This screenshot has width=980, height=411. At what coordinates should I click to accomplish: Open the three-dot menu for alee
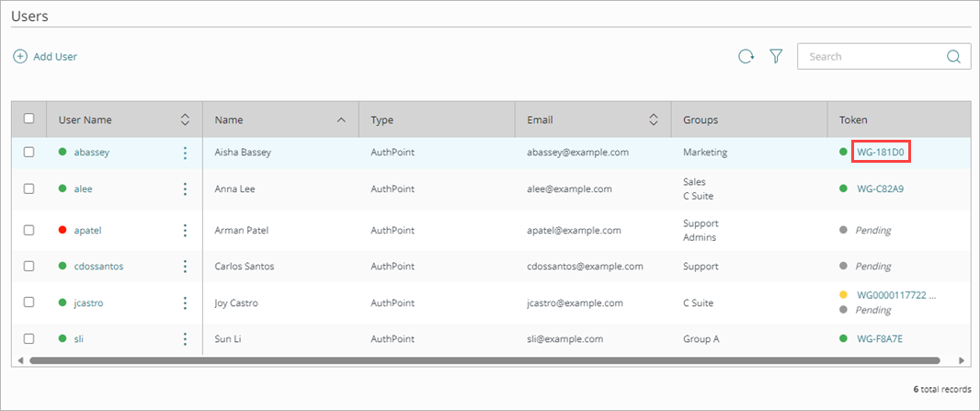[185, 188]
